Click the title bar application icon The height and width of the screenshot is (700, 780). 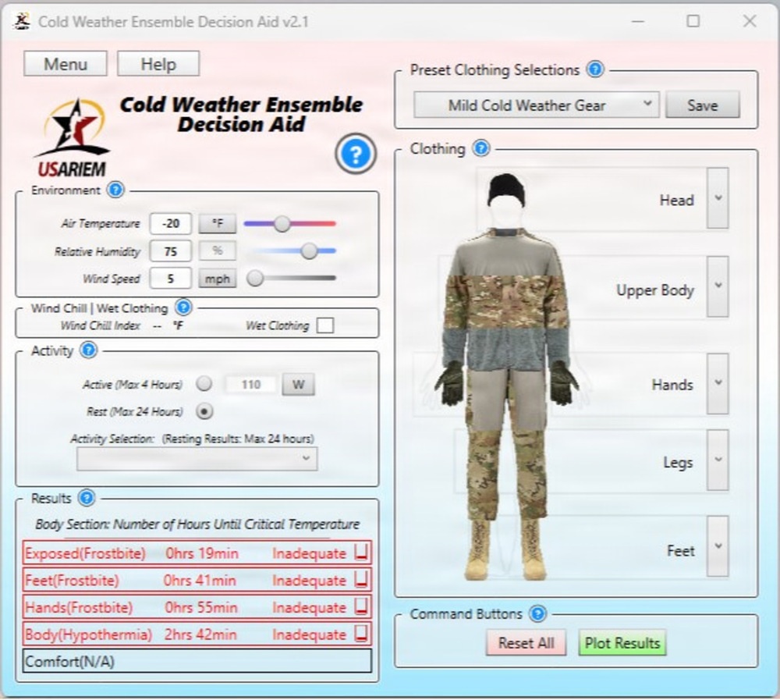point(21,21)
